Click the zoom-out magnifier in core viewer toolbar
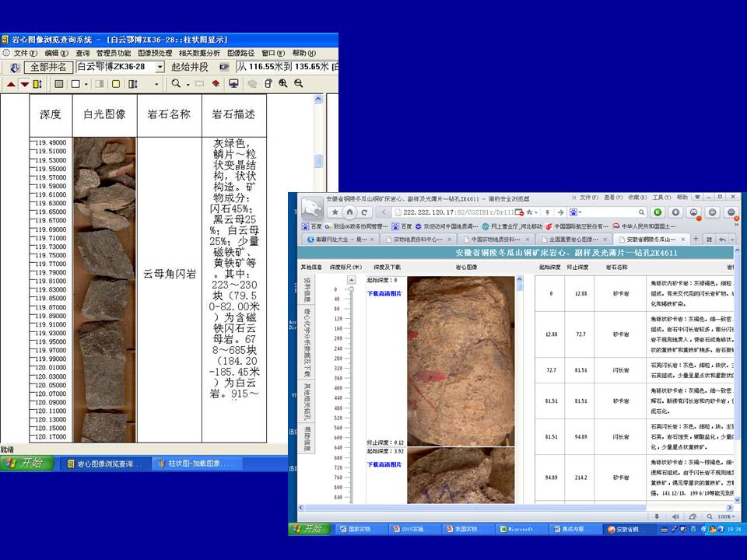The height and width of the screenshot is (560, 747). (298, 83)
